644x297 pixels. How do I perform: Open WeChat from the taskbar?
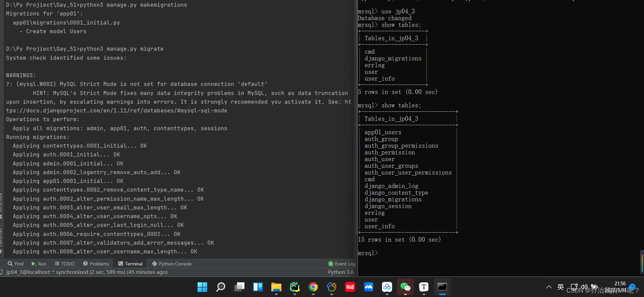[406, 287]
